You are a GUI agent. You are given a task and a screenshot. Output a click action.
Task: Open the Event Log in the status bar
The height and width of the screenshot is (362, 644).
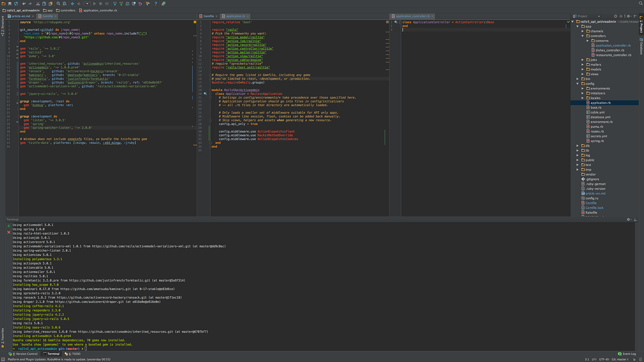(628, 354)
